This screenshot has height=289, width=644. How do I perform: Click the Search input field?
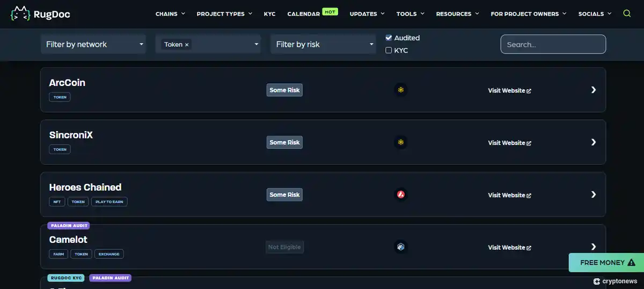pyautogui.click(x=553, y=44)
